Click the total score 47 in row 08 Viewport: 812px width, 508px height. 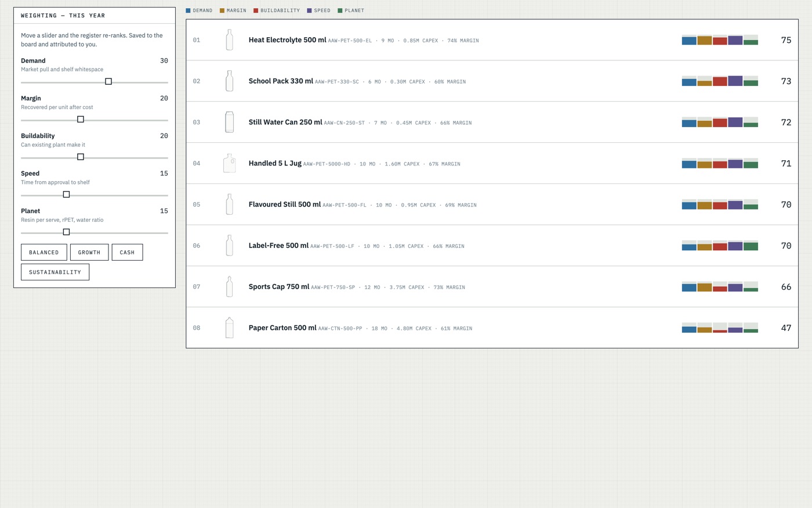tap(786, 328)
